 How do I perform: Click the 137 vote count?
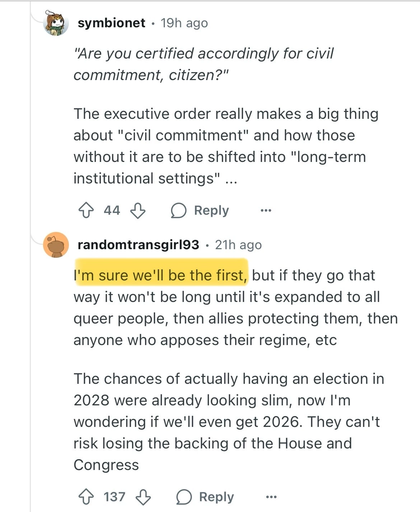pos(115,497)
